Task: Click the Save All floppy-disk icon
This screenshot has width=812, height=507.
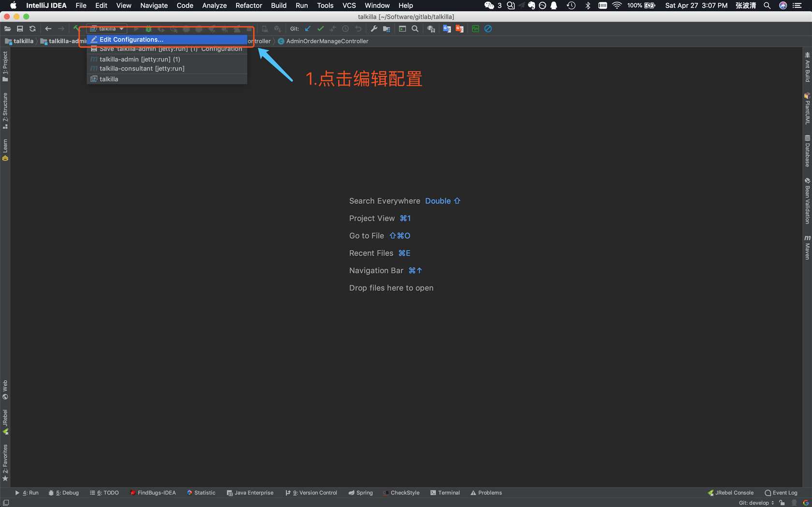Action: [x=20, y=29]
